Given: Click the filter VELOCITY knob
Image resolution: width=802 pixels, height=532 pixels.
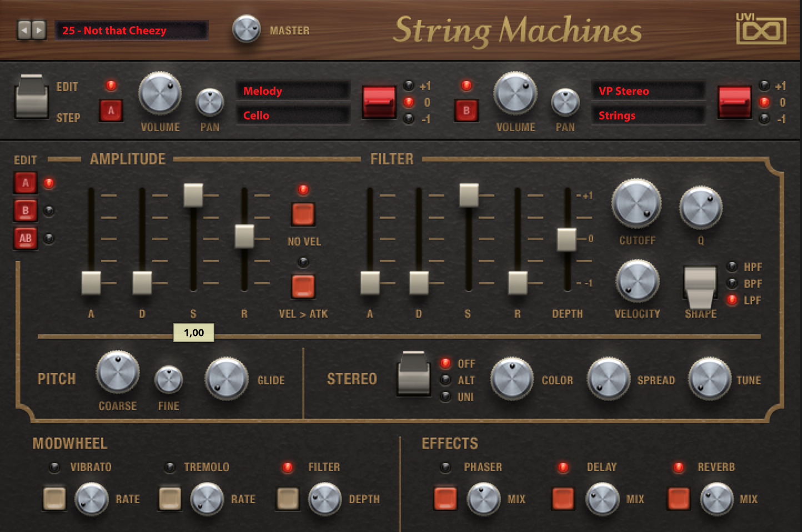Looking at the screenshot, I should [638, 281].
